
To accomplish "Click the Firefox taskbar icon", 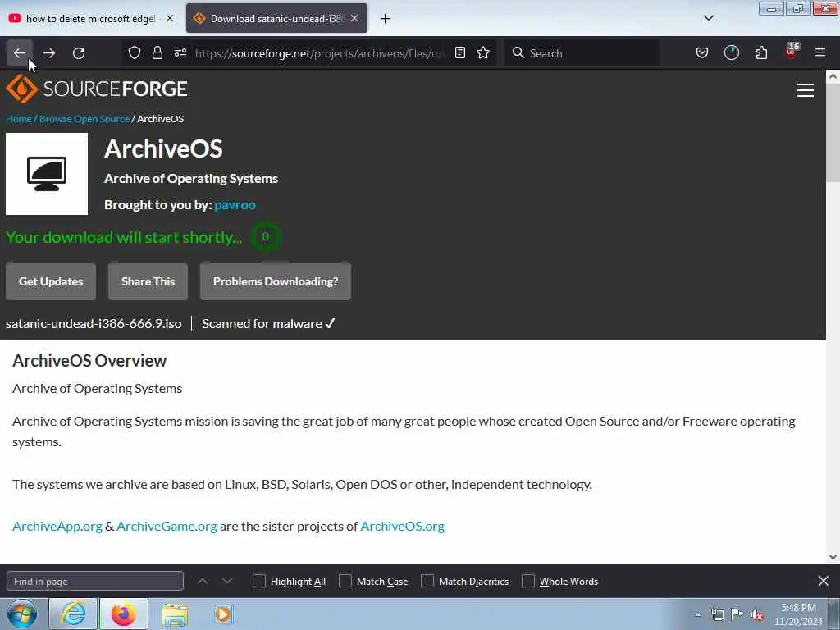I will pos(123,614).
